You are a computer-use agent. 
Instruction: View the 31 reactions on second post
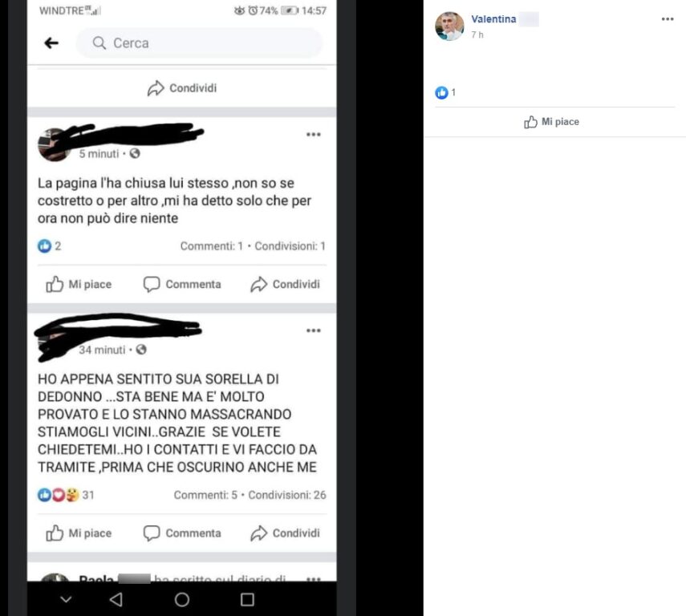pos(66,495)
